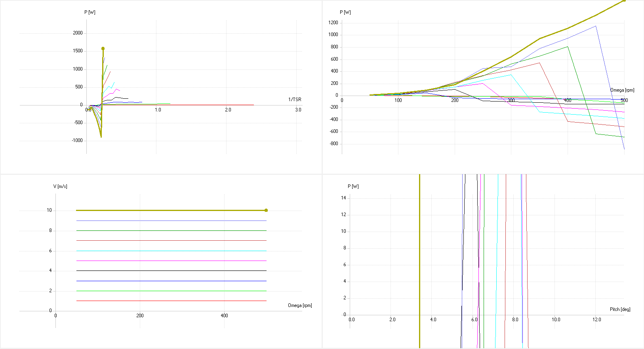Click the P [W] label of the top-right Omega graph
Viewport: 644px width, 349px height.
345,12
